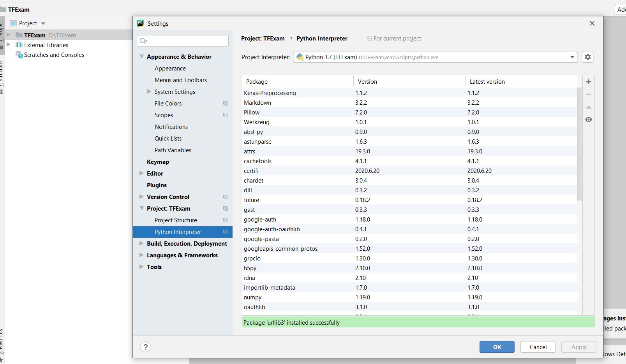Click the search magnifier icon in Settings
The width and height of the screenshot is (626, 364).
143,41
